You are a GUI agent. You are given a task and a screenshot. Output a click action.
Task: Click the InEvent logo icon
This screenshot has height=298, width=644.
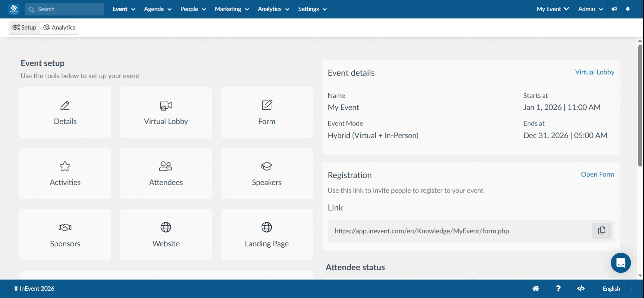(14, 9)
